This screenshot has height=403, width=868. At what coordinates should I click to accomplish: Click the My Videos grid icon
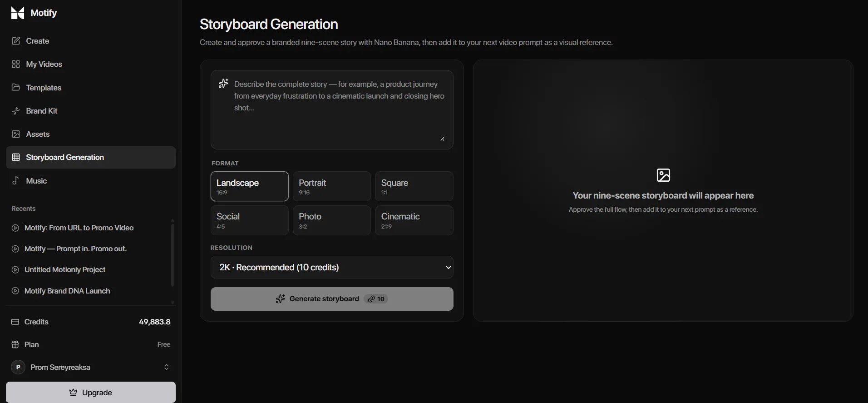[x=16, y=64]
